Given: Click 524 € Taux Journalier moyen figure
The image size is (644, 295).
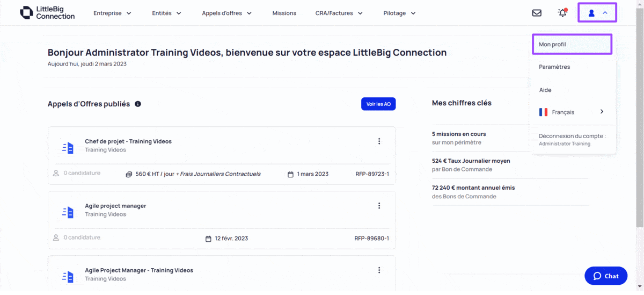Looking at the screenshot, I should pyautogui.click(x=471, y=161).
